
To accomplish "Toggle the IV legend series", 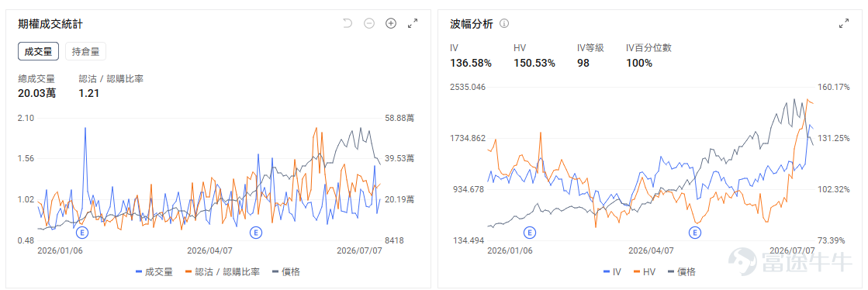I will pos(612,271).
